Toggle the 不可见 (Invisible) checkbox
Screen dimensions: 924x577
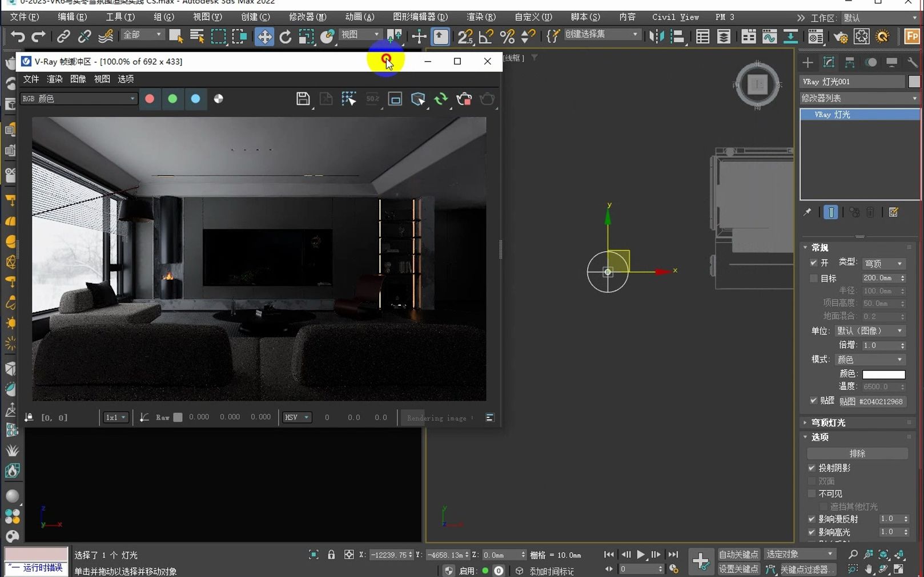(812, 493)
